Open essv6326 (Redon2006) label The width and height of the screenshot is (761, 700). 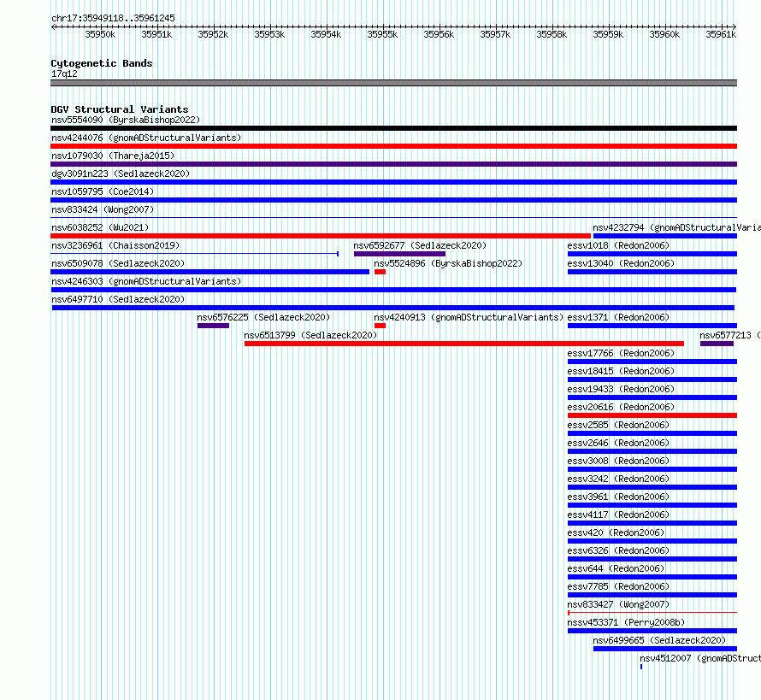pyautogui.click(x=618, y=550)
